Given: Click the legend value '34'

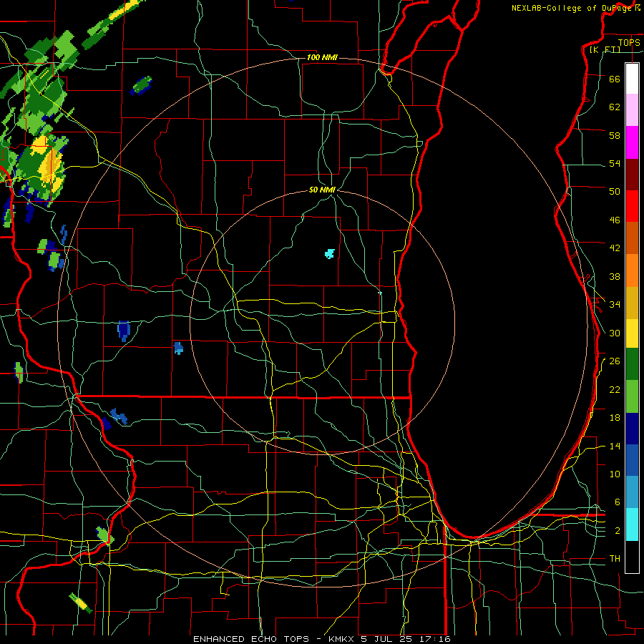Looking at the screenshot, I should point(615,304).
